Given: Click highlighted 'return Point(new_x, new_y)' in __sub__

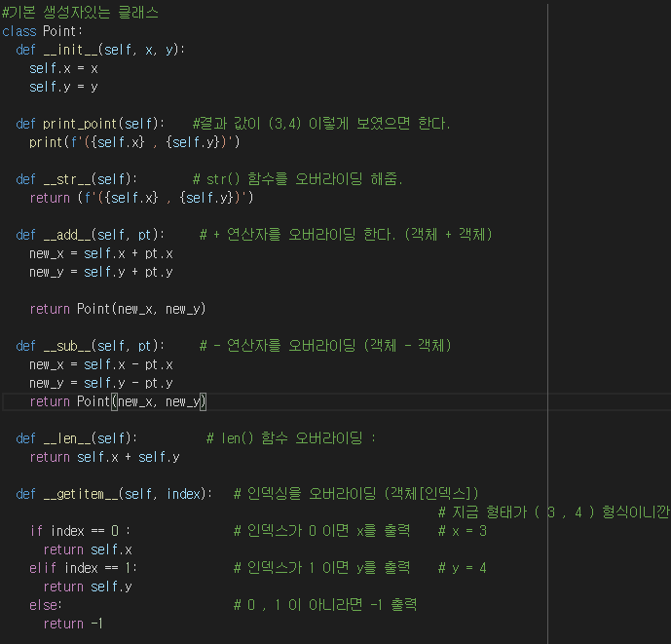Looking at the screenshot, I should click(x=118, y=401).
